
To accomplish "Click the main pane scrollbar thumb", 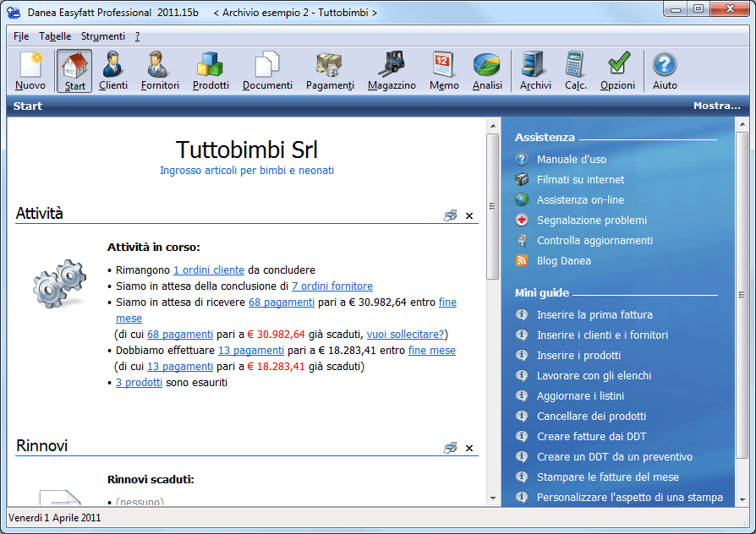I will pyautogui.click(x=493, y=206).
